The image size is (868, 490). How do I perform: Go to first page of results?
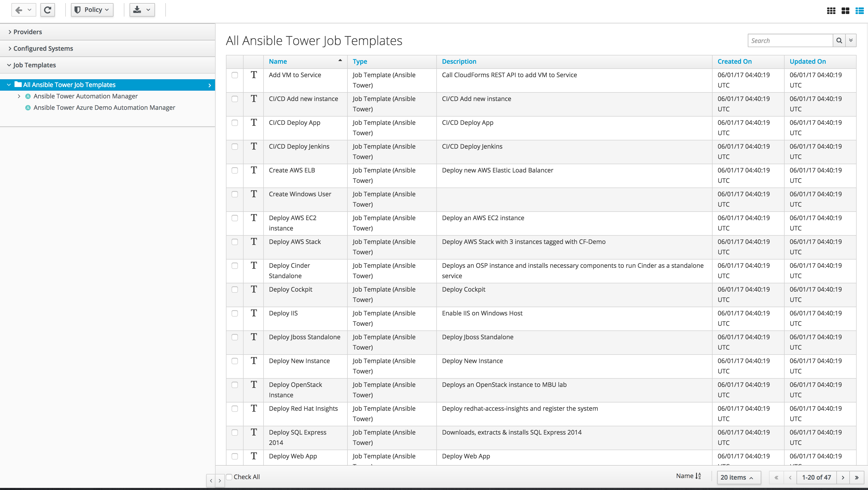click(776, 478)
